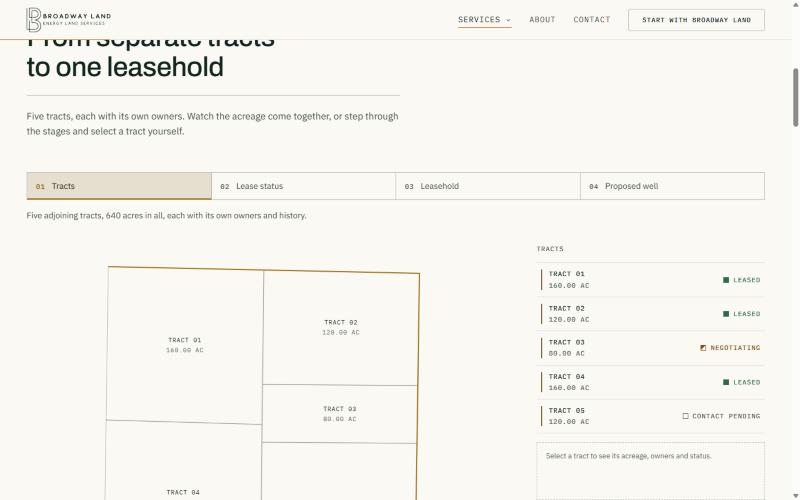Select the 01 Tracts stage tab
The width and height of the screenshot is (800, 500).
(x=119, y=186)
